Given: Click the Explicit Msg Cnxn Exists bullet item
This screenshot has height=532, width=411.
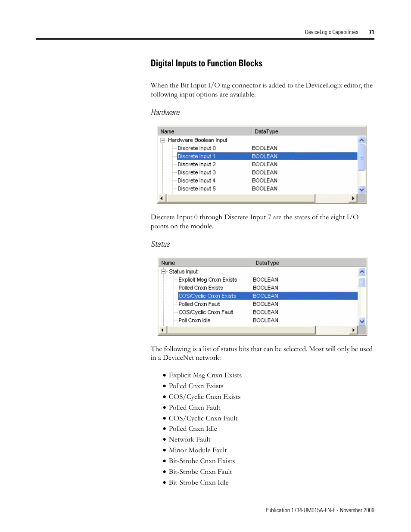Looking at the screenshot, I should click(x=205, y=375).
